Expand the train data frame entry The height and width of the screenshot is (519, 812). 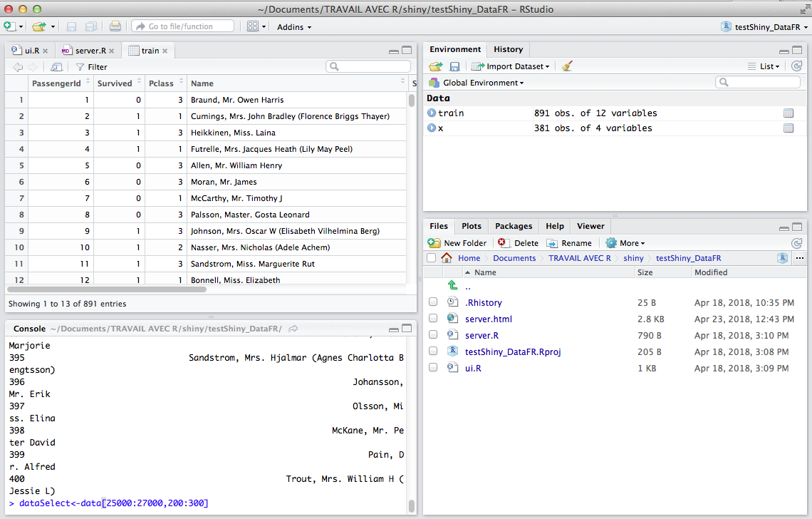click(x=432, y=113)
